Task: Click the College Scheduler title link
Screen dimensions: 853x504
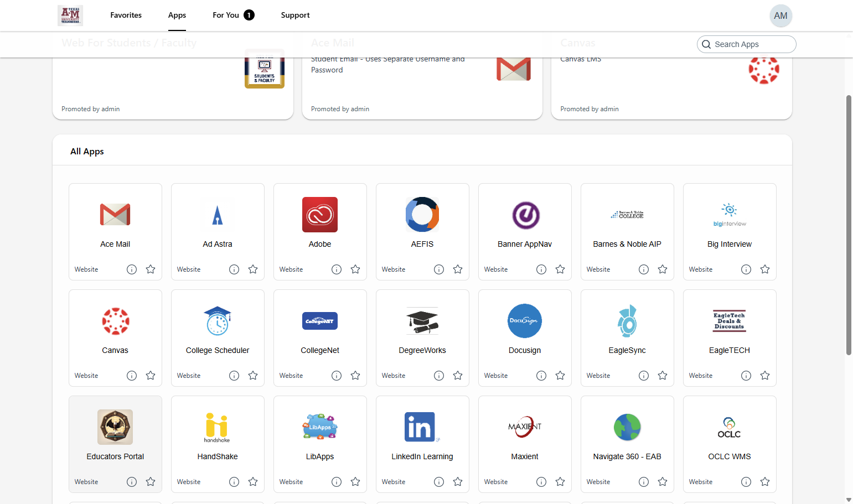Action: pyautogui.click(x=218, y=350)
